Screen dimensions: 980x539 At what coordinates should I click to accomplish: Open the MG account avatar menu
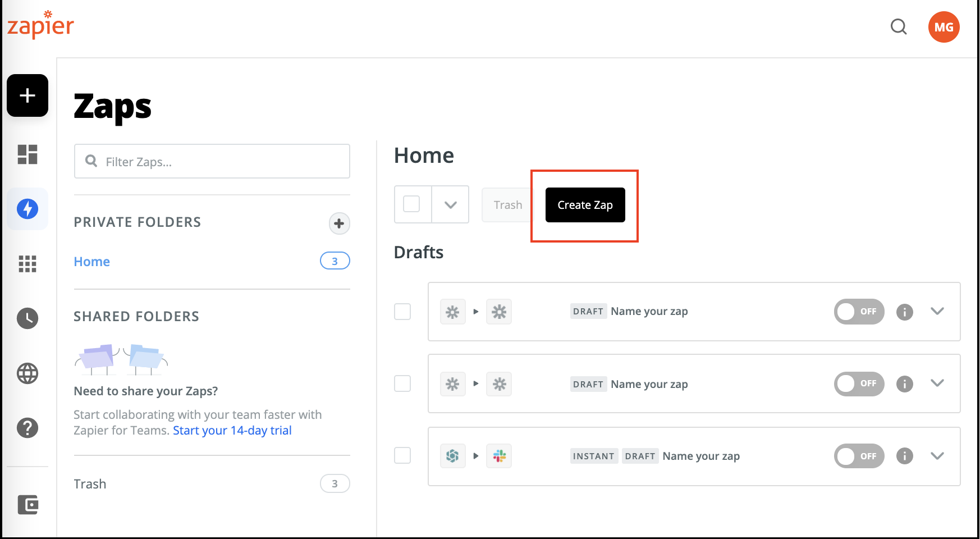[x=944, y=26]
